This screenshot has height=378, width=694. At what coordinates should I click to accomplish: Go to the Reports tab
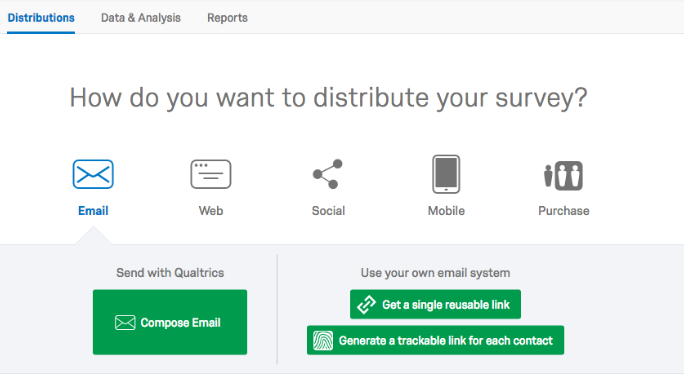pos(227,18)
